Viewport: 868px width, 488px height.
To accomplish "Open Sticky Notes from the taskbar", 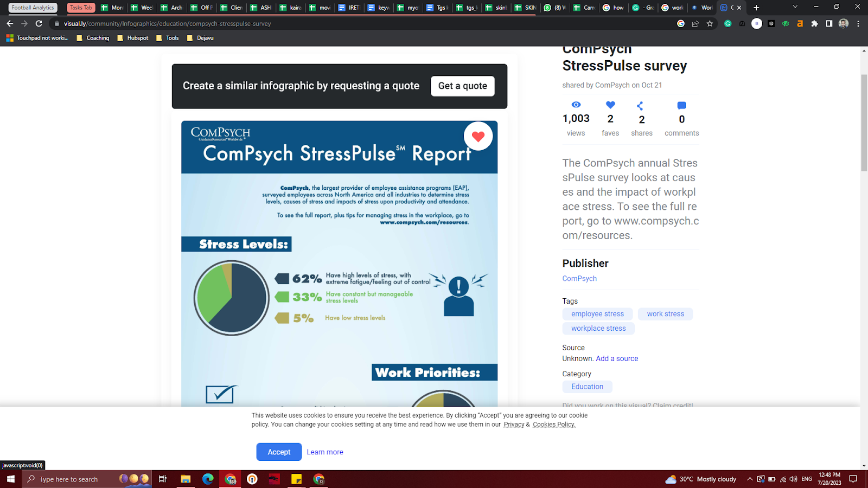I will 296,479.
